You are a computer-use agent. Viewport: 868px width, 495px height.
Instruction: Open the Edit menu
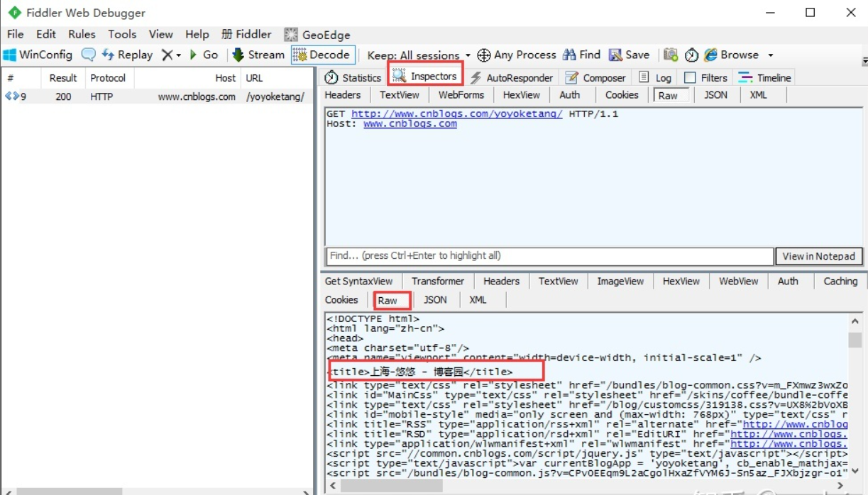point(46,34)
